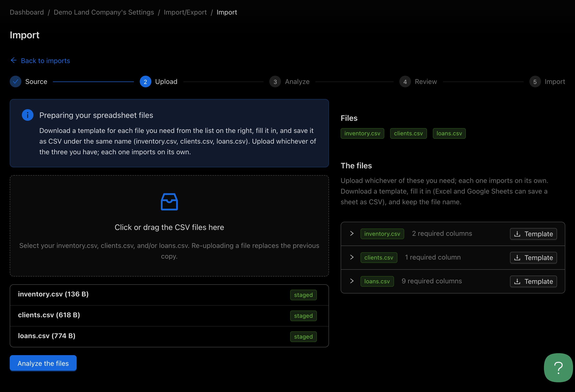The width and height of the screenshot is (575, 392).
Task: Click the blue info icon in the notice
Action: [28, 115]
